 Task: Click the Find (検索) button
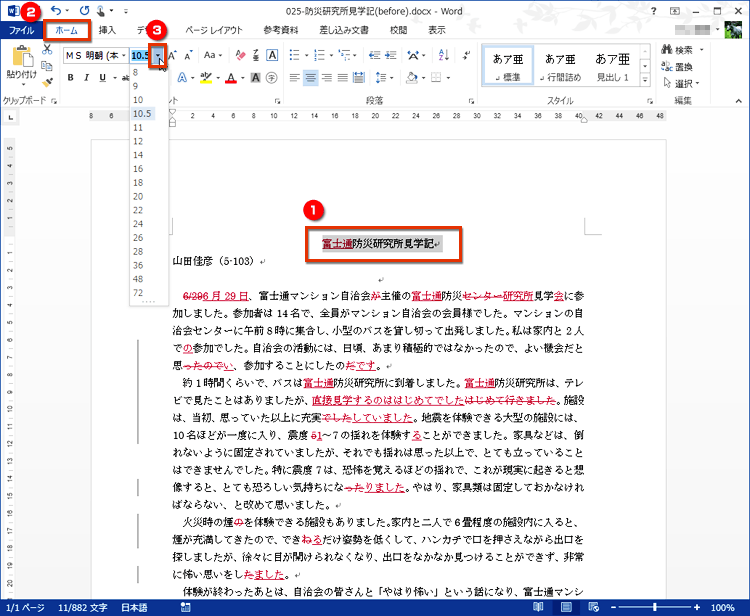point(677,49)
